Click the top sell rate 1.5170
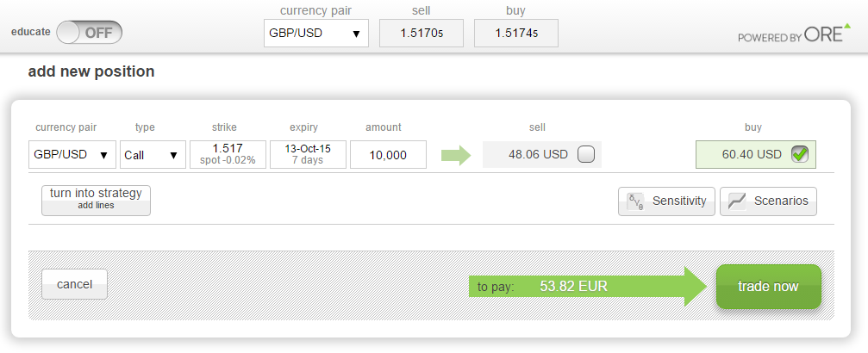Screen dimensions: 868x353 click(x=422, y=34)
